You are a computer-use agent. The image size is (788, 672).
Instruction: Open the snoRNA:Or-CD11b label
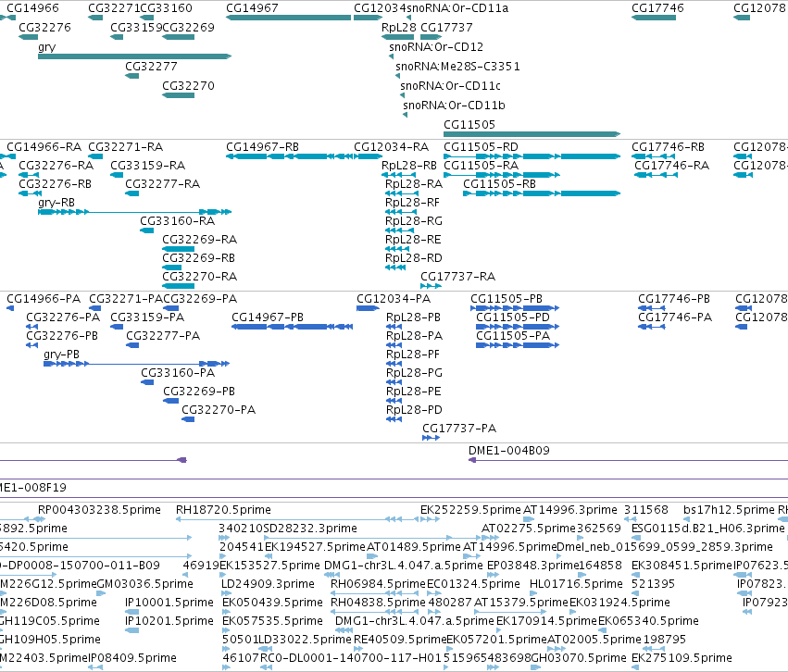(455, 106)
